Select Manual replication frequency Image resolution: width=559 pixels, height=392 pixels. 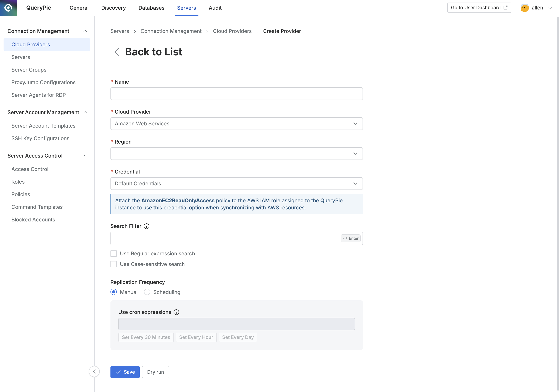click(114, 292)
